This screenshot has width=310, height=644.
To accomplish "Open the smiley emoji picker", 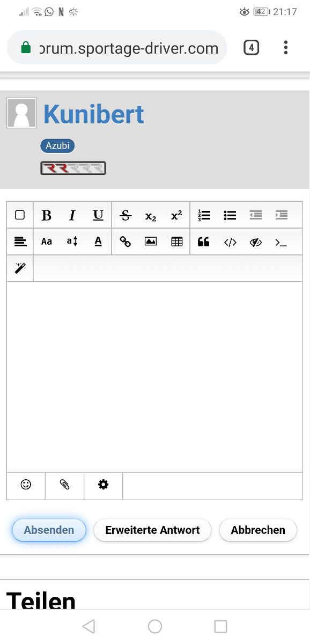I will (26, 485).
